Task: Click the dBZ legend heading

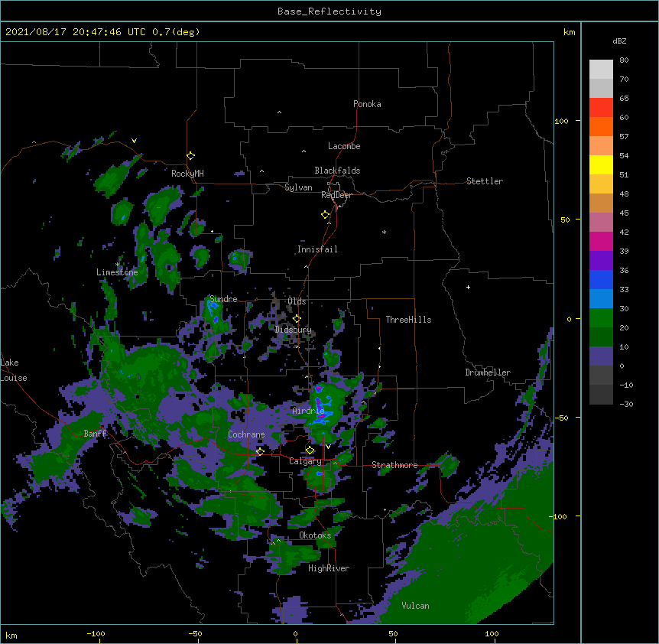Action: 619,41
